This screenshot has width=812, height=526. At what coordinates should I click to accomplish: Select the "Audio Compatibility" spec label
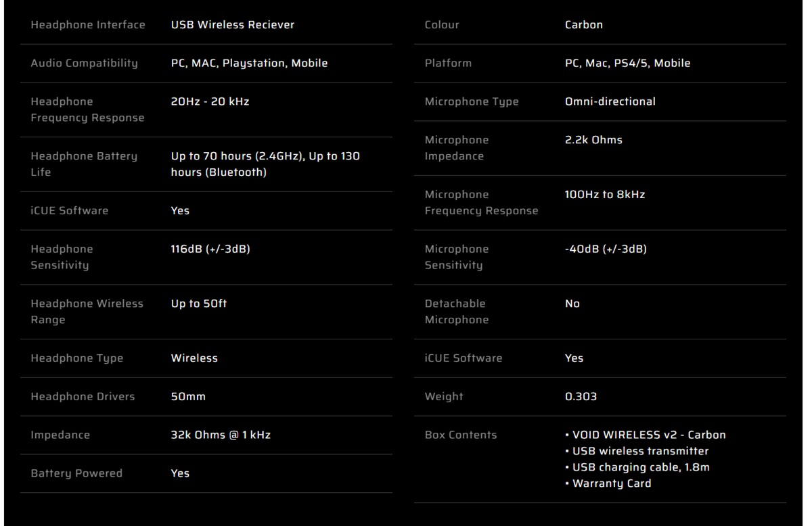[x=84, y=64]
